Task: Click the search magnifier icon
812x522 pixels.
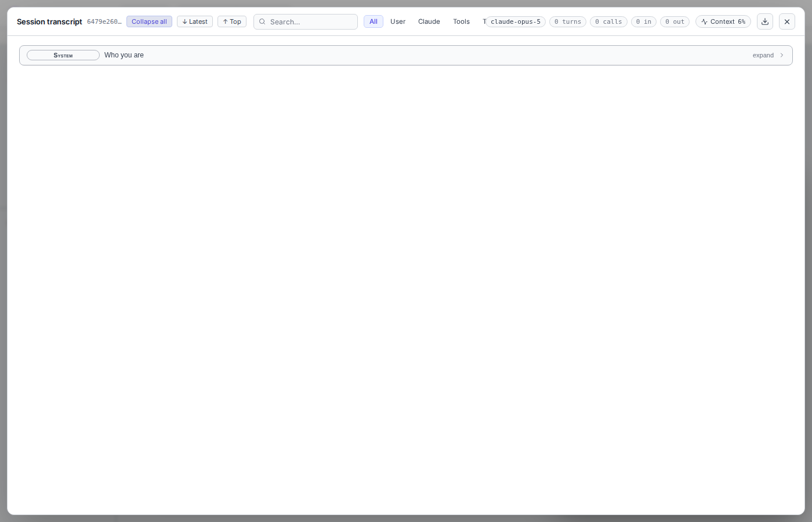Action: pos(262,21)
